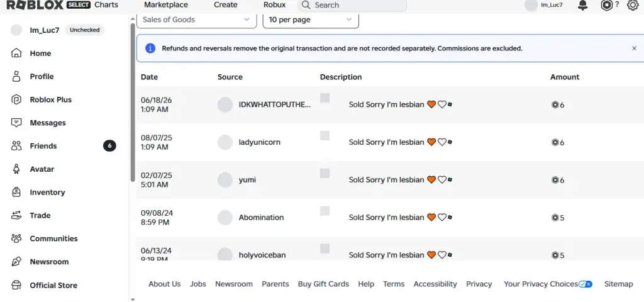Viewport: 644px width, 302px height.
Task: Click the help question mark by Robux icon
Action: click(617, 4)
